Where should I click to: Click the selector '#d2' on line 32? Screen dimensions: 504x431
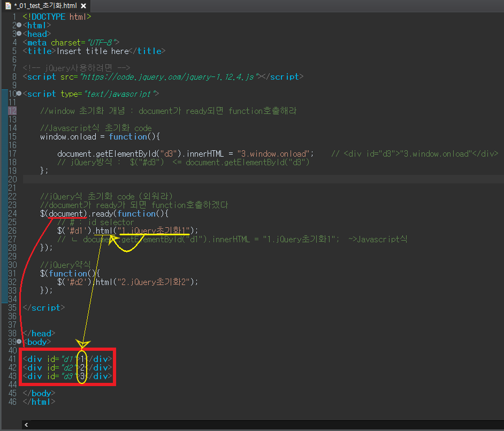(77, 282)
